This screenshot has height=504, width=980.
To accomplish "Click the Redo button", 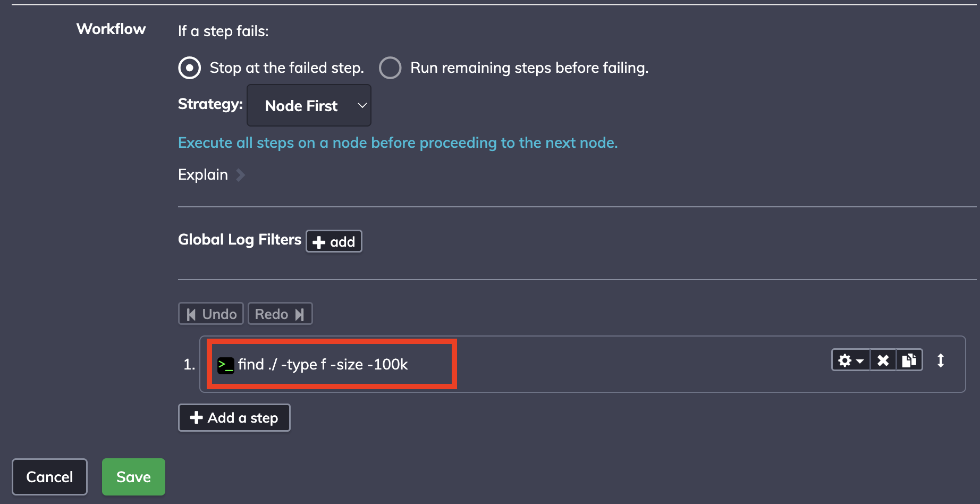I will tap(280, 314).
